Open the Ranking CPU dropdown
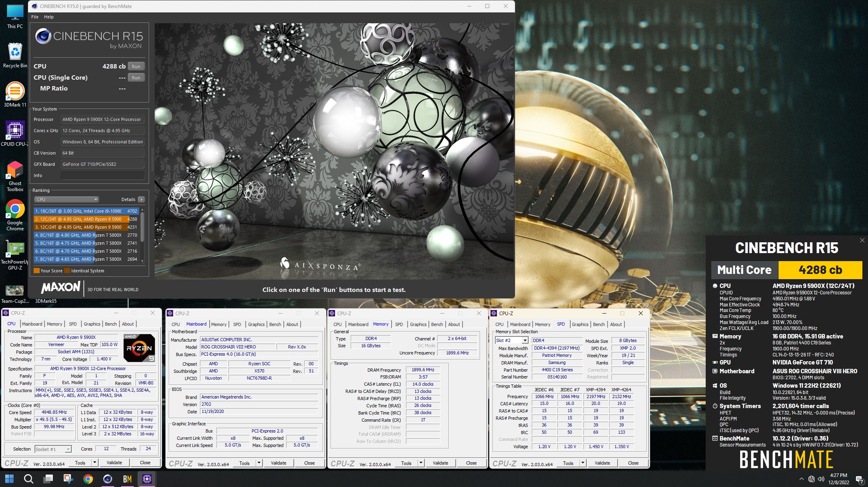This screenshot has height=487, width=868. coord(66,199)
